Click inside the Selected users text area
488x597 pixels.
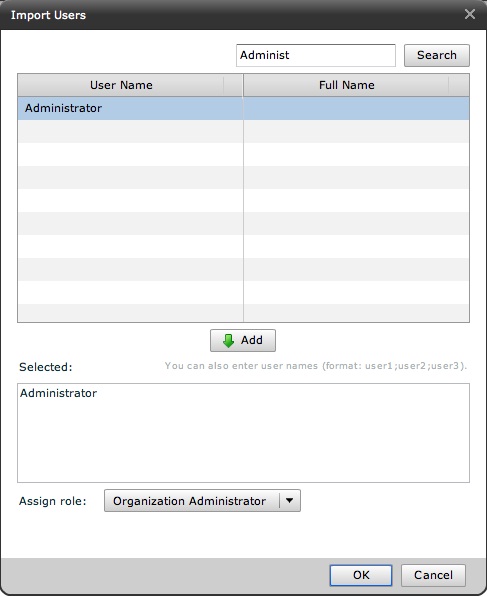(x=243, y=433)
